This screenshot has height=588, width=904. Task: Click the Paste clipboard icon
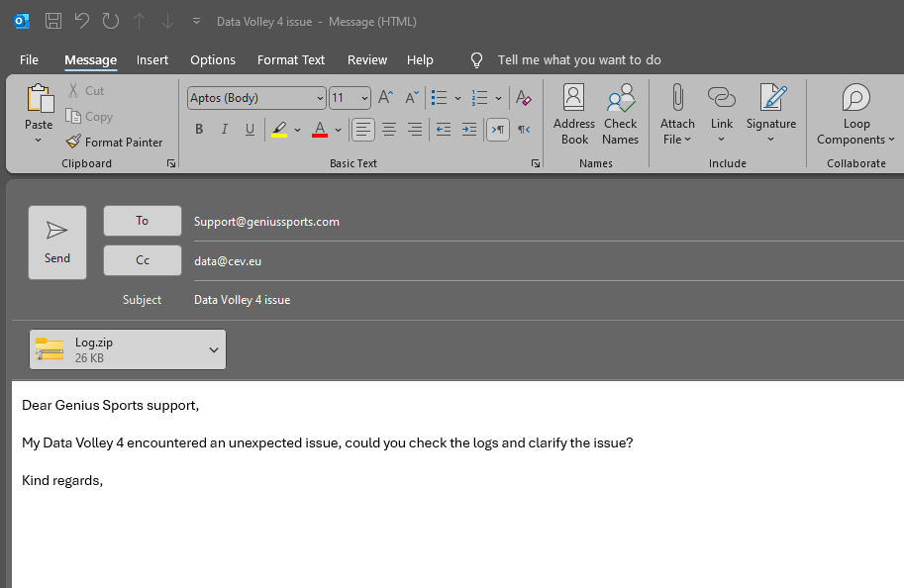click(40, 99)
